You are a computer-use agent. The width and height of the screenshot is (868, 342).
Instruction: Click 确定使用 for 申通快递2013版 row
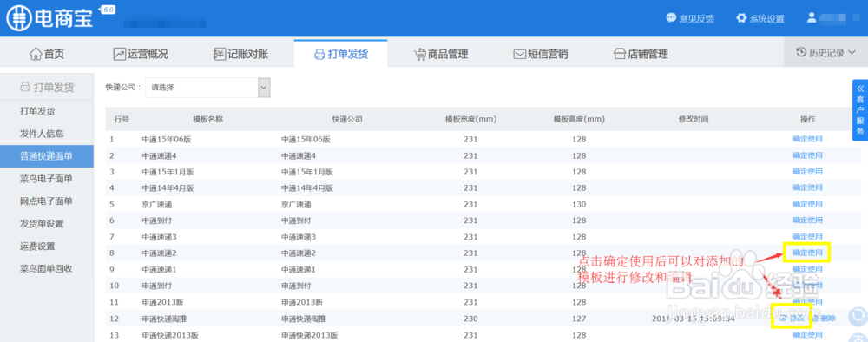point(807,335)
